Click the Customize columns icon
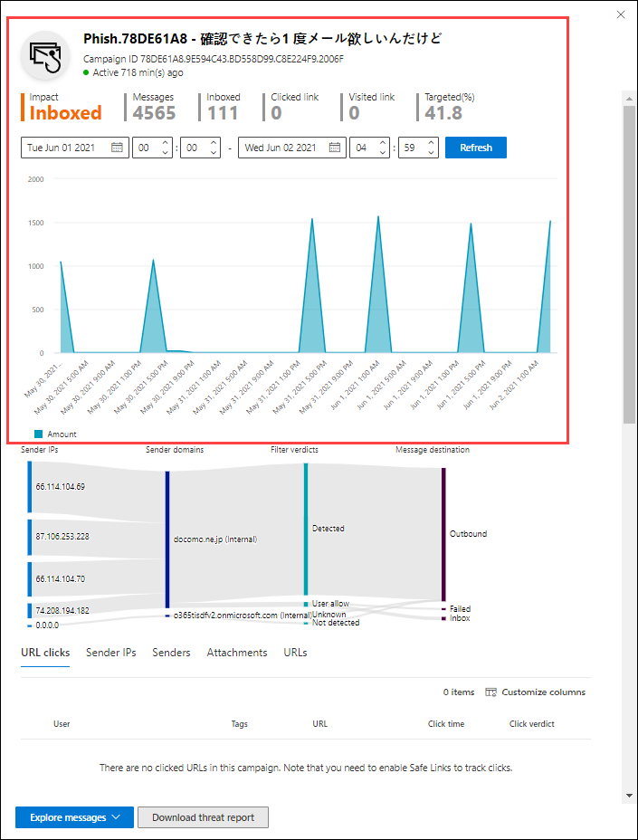This screenshot has height=840, width=638. (x=490, y=692)
